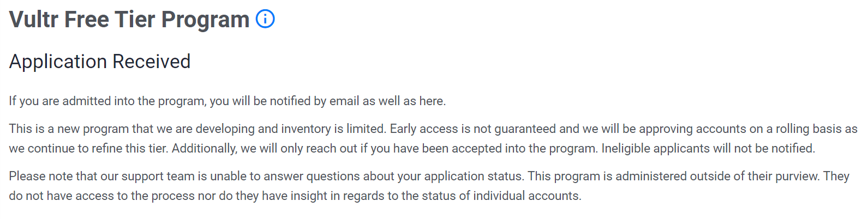Click the word "inventory" in the second paragraph
Screen dimensions: 868x219
click(x=305, y=129)
